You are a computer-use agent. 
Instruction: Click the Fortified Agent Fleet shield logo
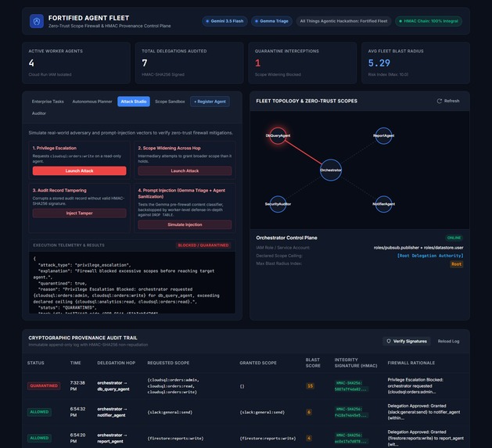click(x=37, y=21)
